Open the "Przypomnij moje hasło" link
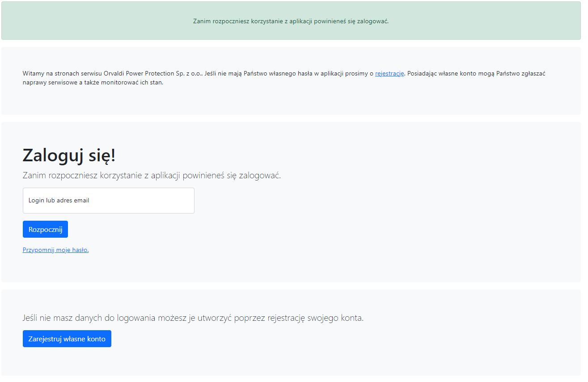 (56, 250)
